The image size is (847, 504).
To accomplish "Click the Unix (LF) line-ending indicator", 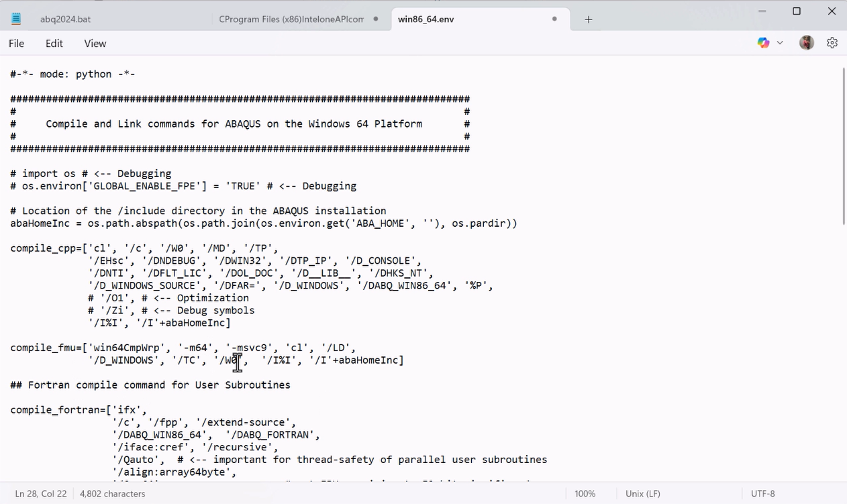I will 642,493.
